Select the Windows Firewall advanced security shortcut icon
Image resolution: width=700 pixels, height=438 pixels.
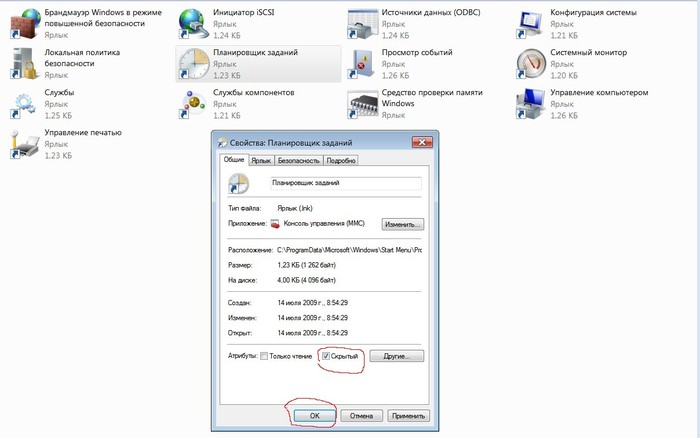[24, 24]
